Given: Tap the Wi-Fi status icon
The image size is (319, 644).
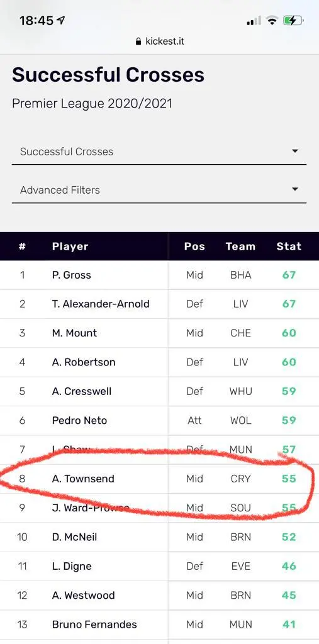Looking at the screenshot, I should [x=272, y=21].
